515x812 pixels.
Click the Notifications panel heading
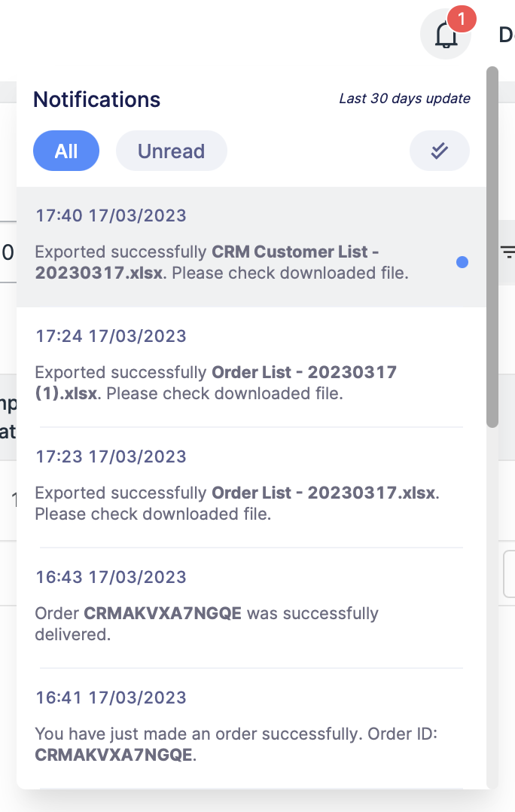coord(97,99)
